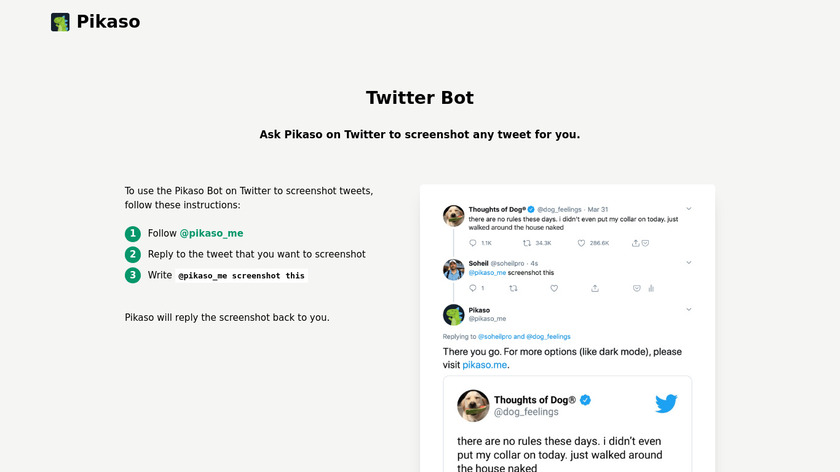Screen dimensions: 840x472
Task: Click reply icon on Thoughts of Dog tweet
Action: (x=473, y=243)
